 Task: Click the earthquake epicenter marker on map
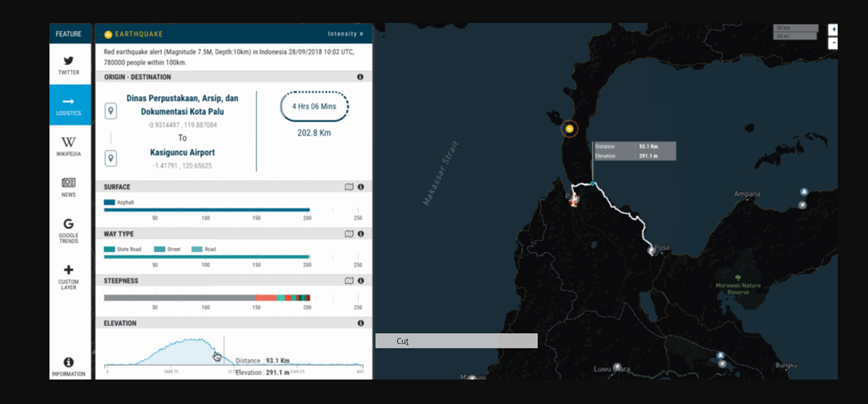[x=570, y=129]
